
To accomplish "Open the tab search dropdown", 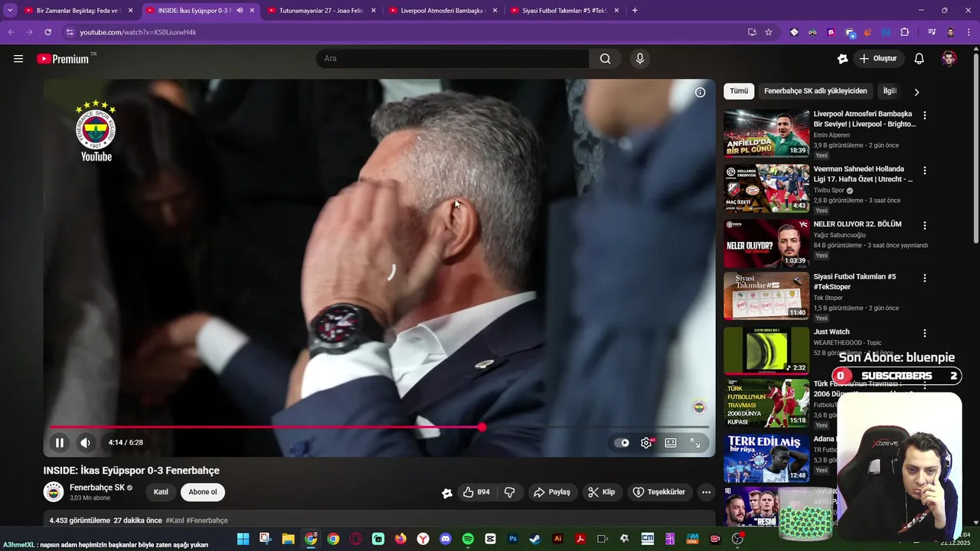I will 10,11.
